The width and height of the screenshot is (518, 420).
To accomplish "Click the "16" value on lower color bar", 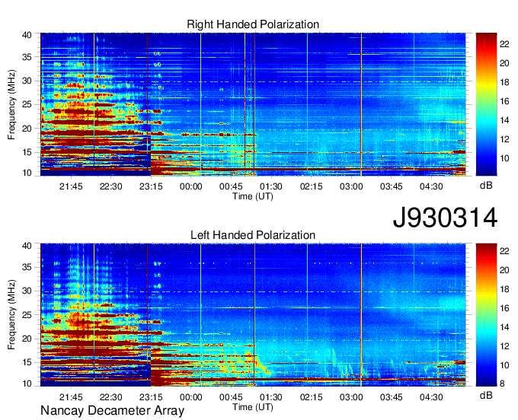I will [504, 308].
